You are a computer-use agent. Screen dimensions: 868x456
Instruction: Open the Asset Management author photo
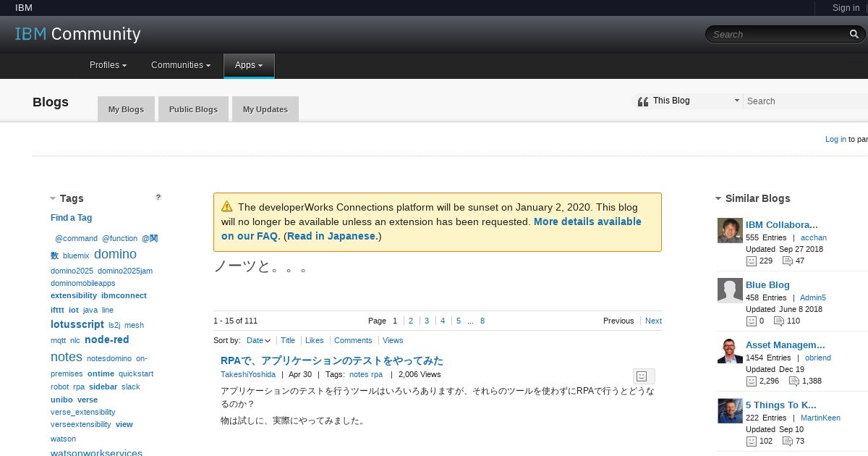pos(730,351)
